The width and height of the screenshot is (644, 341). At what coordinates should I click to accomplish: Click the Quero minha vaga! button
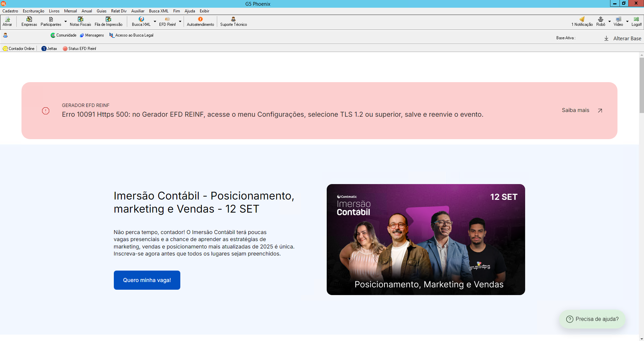coord(147,280)
